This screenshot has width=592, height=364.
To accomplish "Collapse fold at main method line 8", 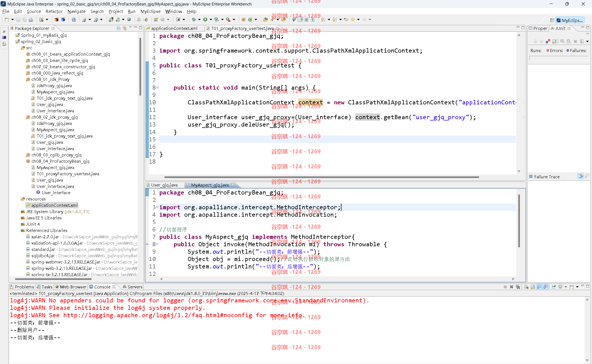I will (x=157, y=87).
